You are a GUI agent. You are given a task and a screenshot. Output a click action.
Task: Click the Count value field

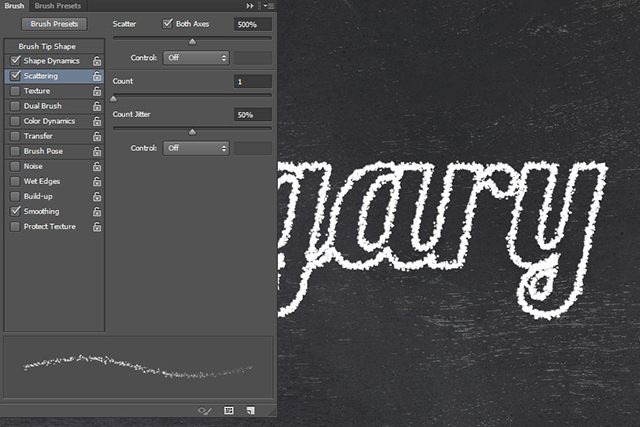(253, 82)
